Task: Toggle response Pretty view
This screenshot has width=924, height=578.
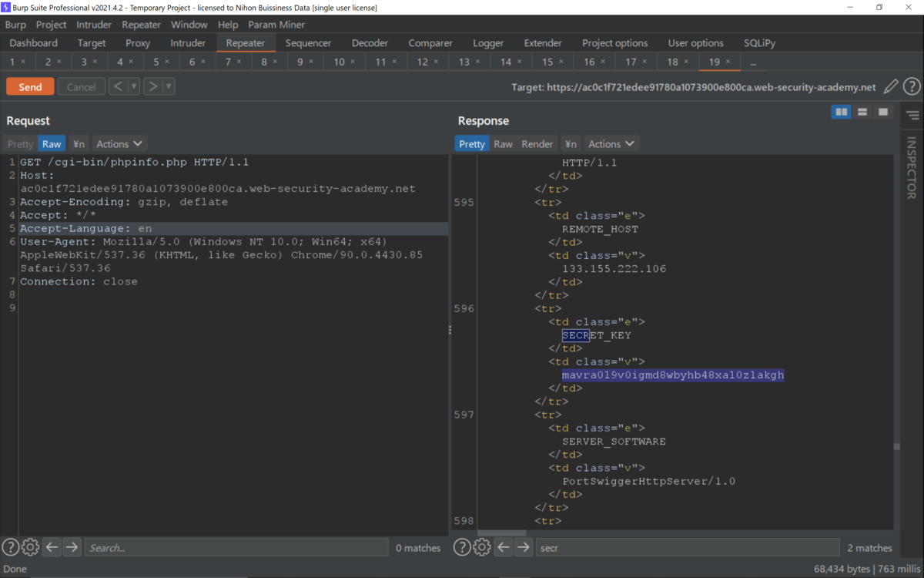Action: point(472,143)
